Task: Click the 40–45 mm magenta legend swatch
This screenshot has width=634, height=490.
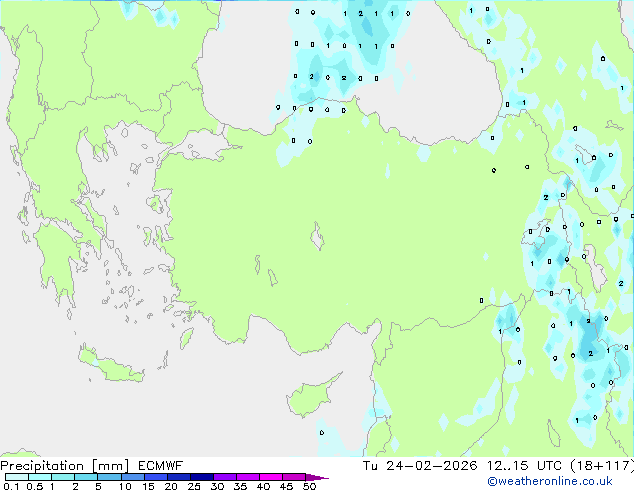Action: [x=271, y=477]
